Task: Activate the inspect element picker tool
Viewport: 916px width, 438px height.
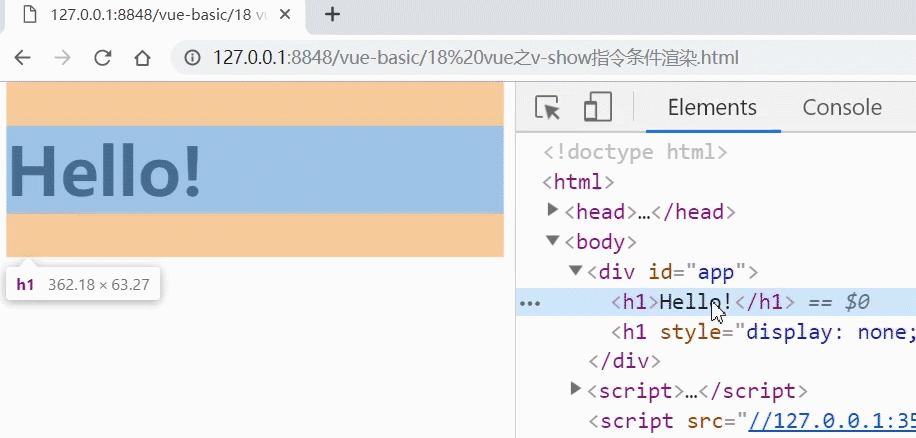Action: pos(547,107)
